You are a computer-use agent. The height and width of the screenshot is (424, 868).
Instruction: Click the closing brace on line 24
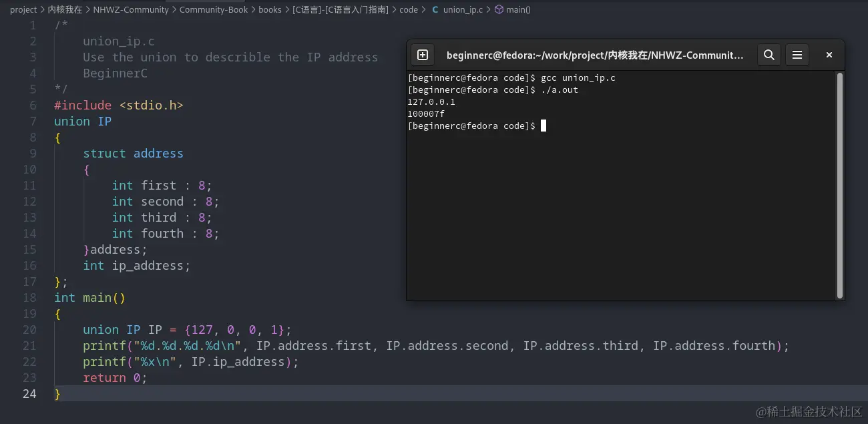(x=57, y=394)
